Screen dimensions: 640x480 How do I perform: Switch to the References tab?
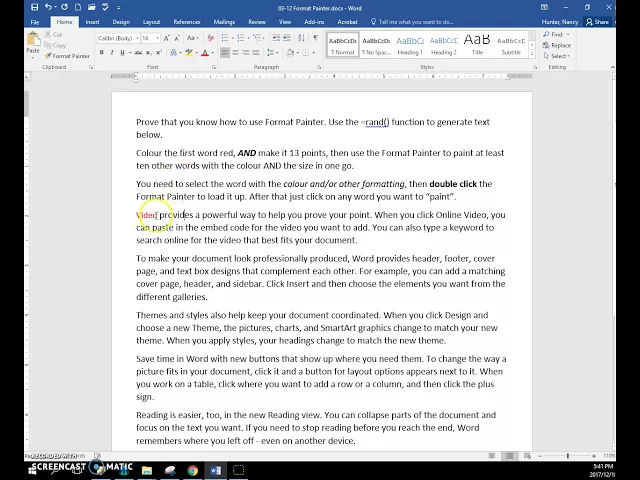187,22
